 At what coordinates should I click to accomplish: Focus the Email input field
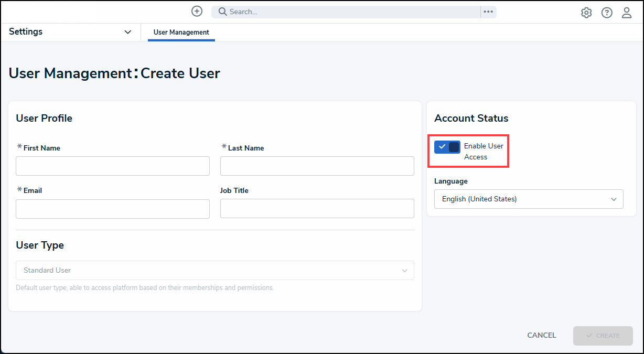click(113, 209)
